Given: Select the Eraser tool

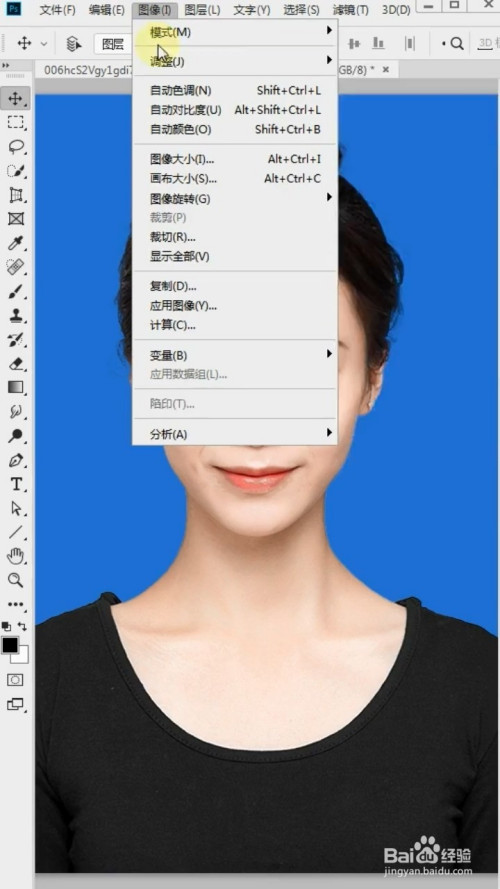Looking at the screenshot, I should (15, 363).
